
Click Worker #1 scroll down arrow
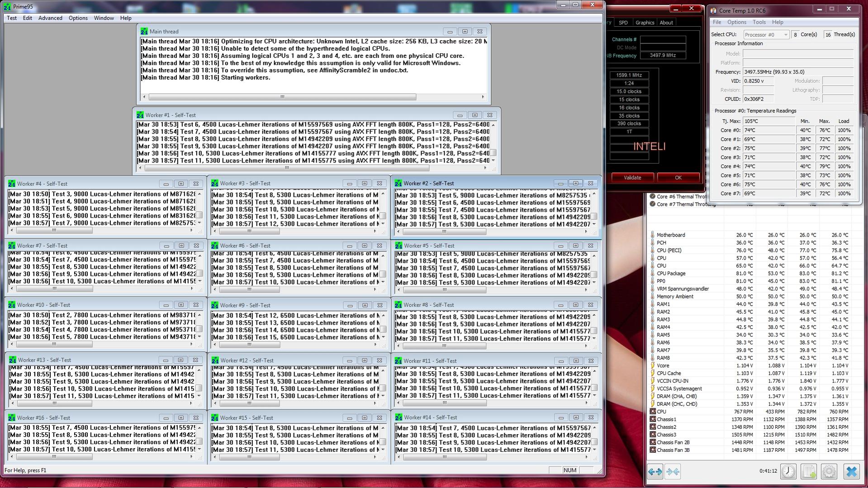(493, 161)
